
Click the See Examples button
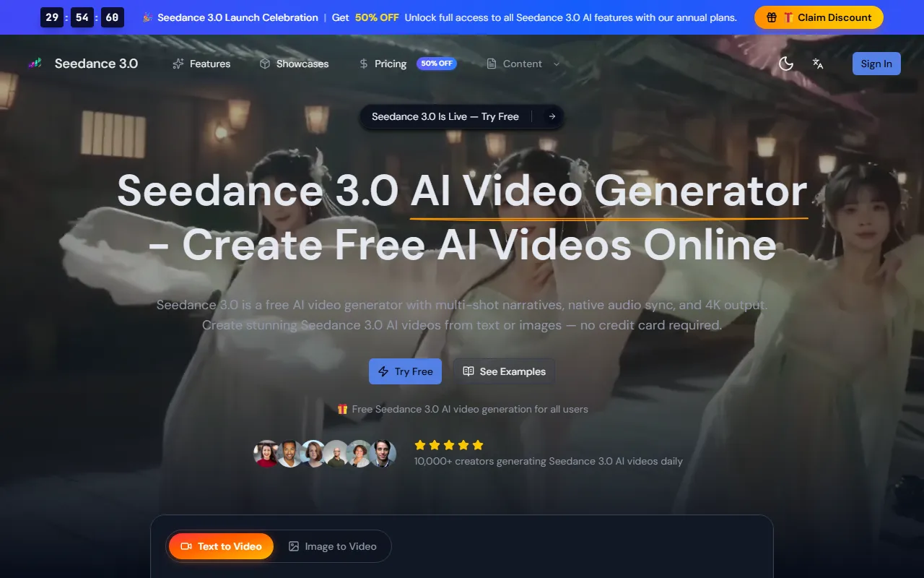pyautogui.click(x=504, y=371)
